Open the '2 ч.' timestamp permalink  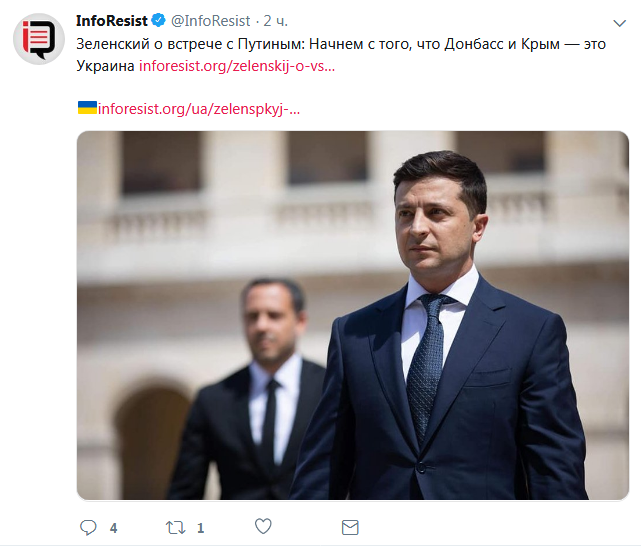tap(276, 21)
